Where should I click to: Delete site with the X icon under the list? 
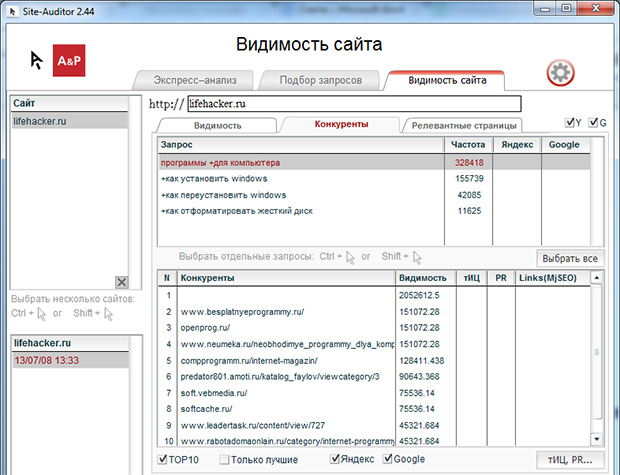click(x=121, y=282)
